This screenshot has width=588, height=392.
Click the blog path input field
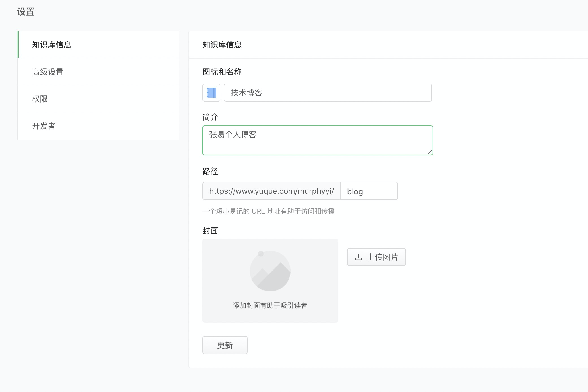pos(369,191)
